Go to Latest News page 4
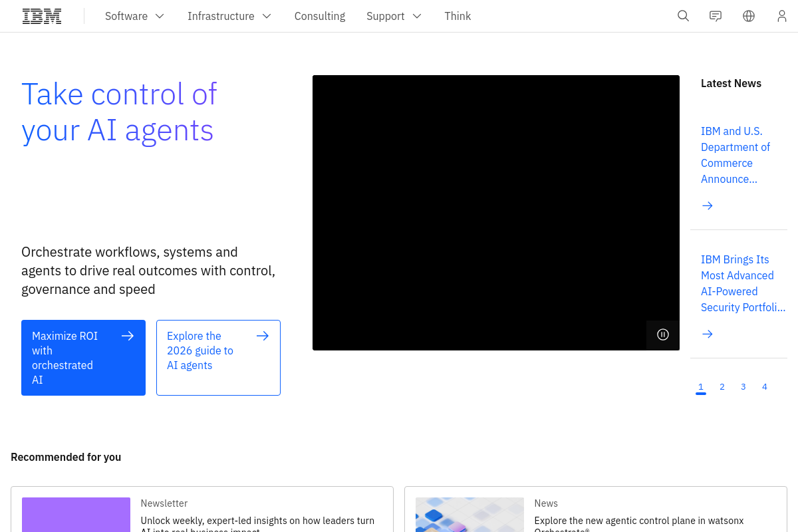 [765, 387]
